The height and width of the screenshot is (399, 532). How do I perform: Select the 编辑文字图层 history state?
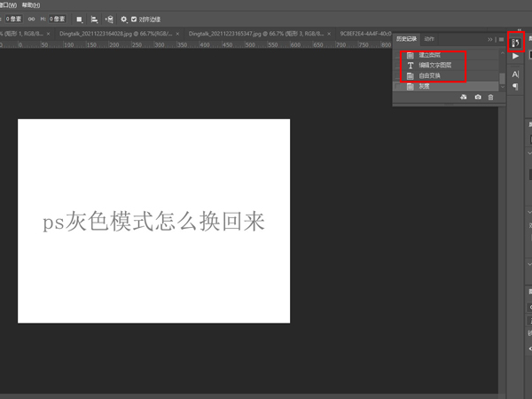(447, 65)
